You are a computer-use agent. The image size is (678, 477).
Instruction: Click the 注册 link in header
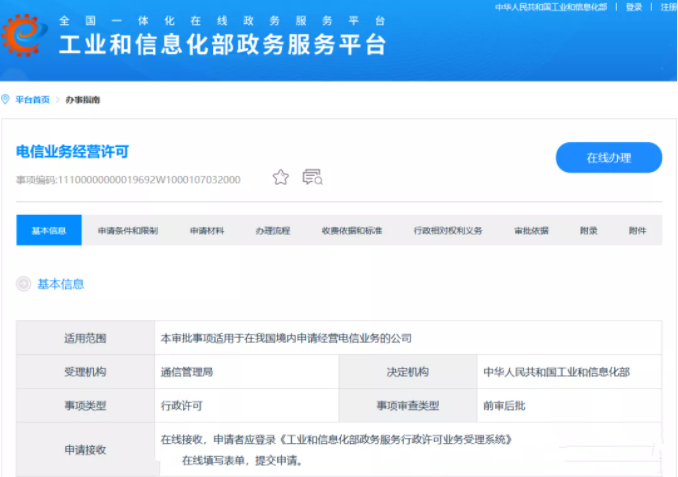click(x=668, y=7)
